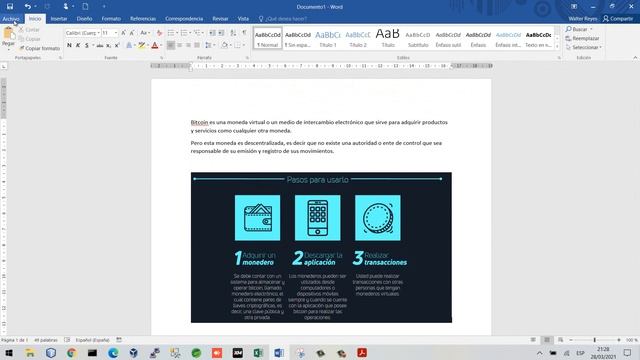The width and height of the screenshot is (640, 360).
Task: Open font size 11 dropdown
Action: click(116, 33)
